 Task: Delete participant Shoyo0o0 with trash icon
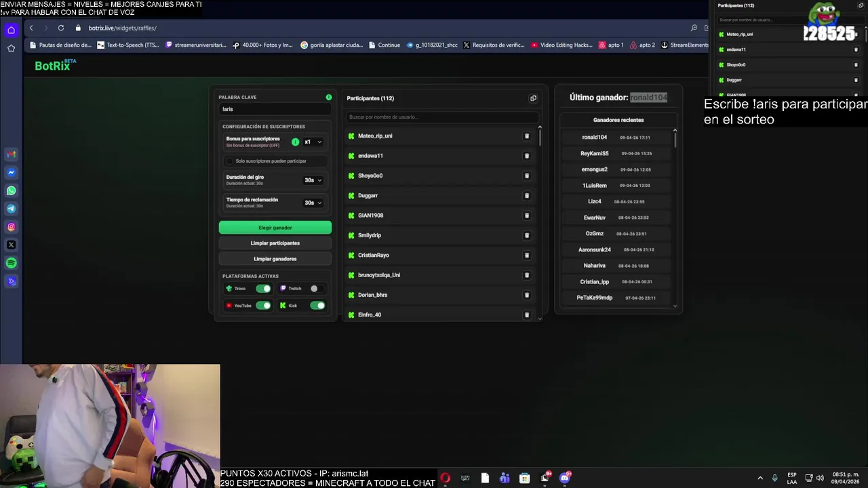click(x=526, y=176)
